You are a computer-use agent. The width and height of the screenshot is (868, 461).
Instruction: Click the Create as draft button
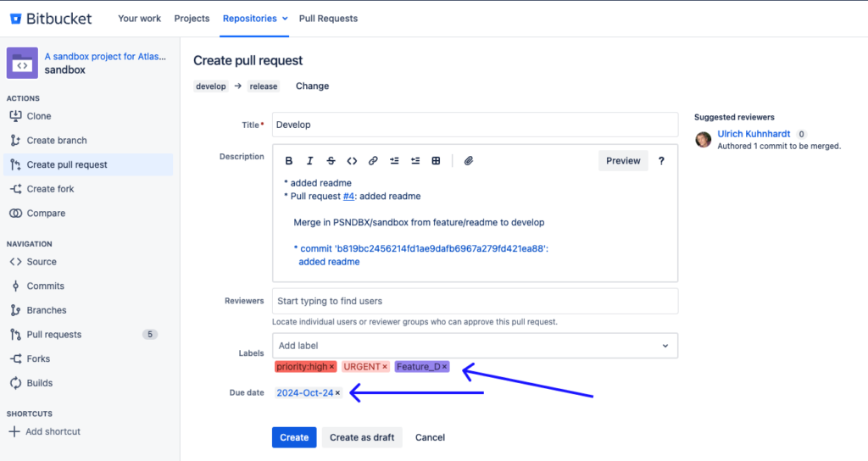coord(362,437)
